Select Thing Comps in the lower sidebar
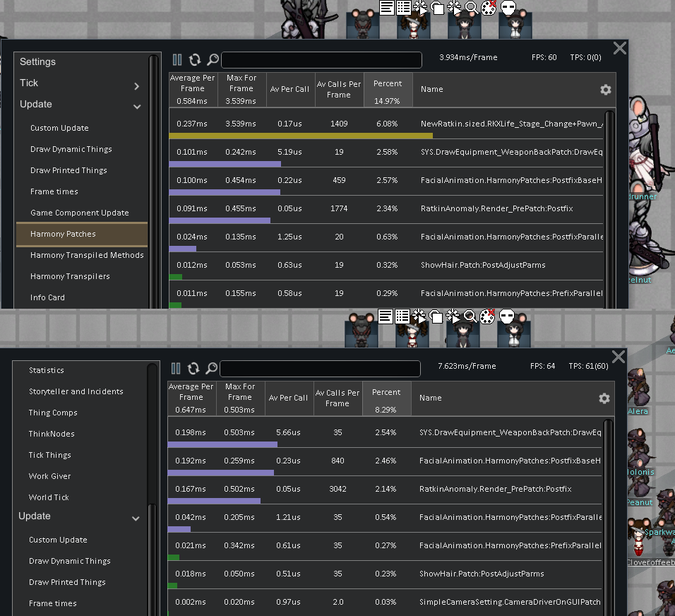675x616 pixels. coord(53,413)
